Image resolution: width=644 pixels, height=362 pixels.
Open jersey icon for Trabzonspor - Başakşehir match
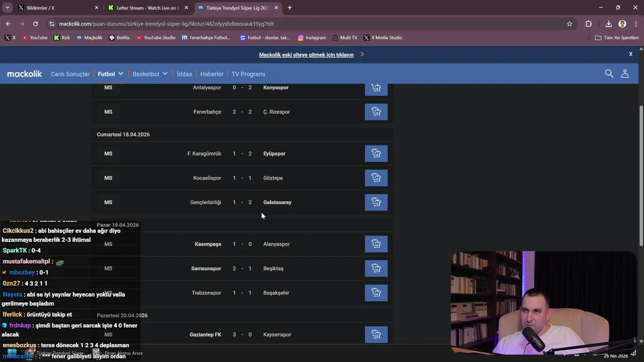coord(376,293)
